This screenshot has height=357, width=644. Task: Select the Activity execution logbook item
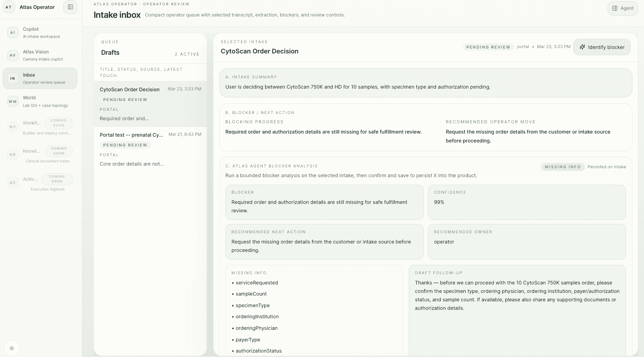(40, 182)
